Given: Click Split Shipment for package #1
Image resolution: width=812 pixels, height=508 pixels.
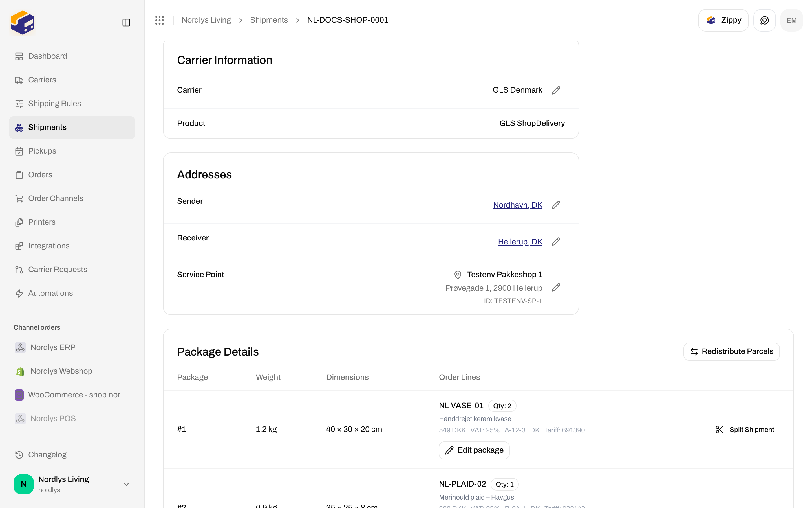Looking at the screenshot, I should click(x=745, y=429).
